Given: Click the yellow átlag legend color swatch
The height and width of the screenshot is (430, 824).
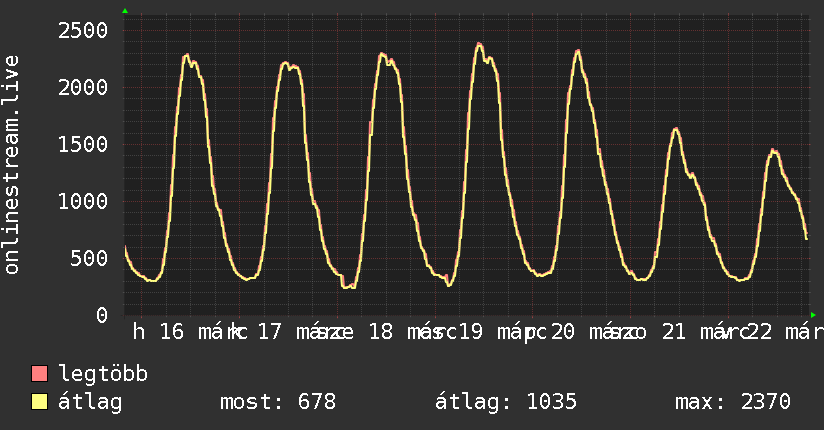Looking at the screenshot, I should (x=40, y=402).
